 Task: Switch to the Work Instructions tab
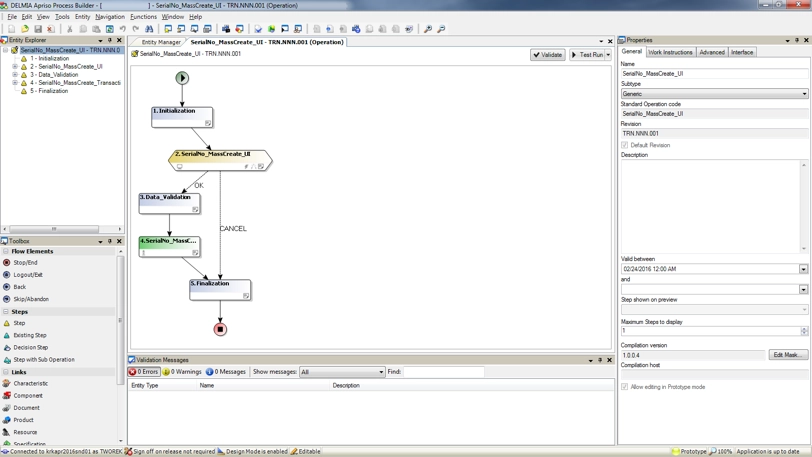click(670, 52)
